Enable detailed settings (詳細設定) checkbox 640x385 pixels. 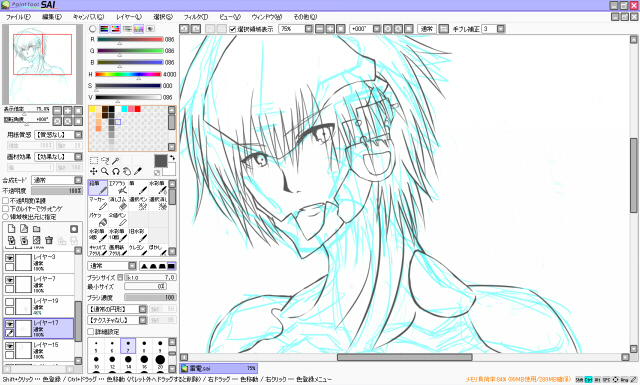point(91,332)
